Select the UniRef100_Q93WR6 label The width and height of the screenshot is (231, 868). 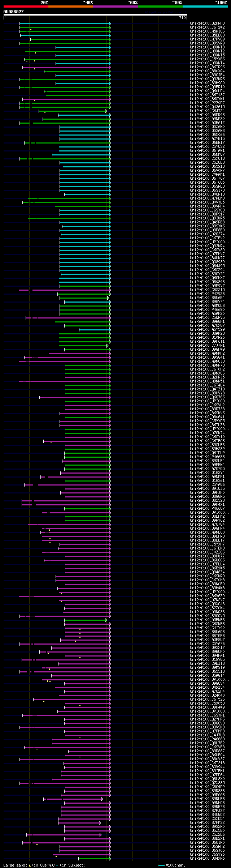point(207,79)
